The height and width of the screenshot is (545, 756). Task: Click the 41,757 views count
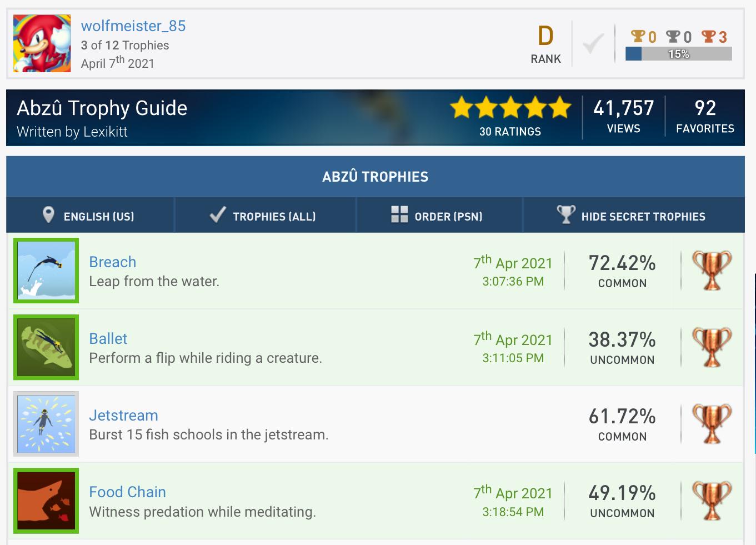(624, 108)
